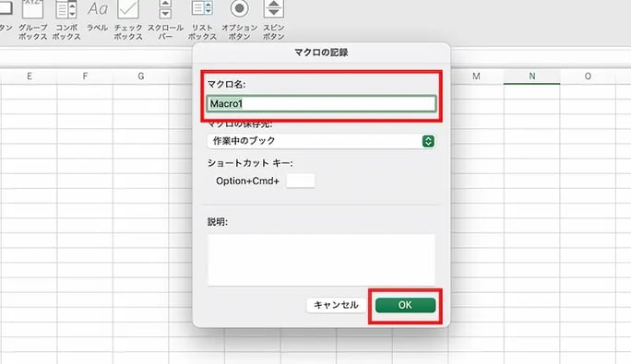Select column O header

click(x=588, y=76)
